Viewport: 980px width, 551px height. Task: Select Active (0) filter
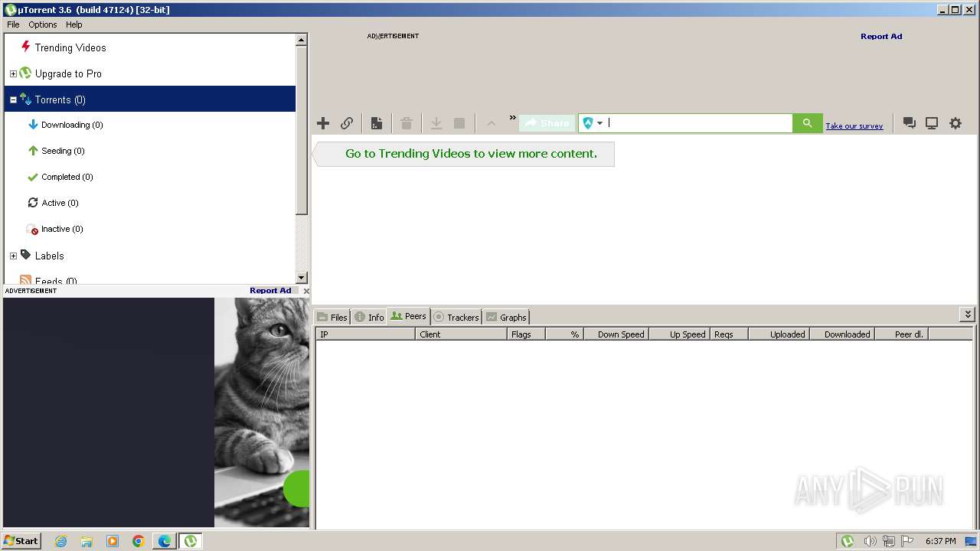click(60, 203)
